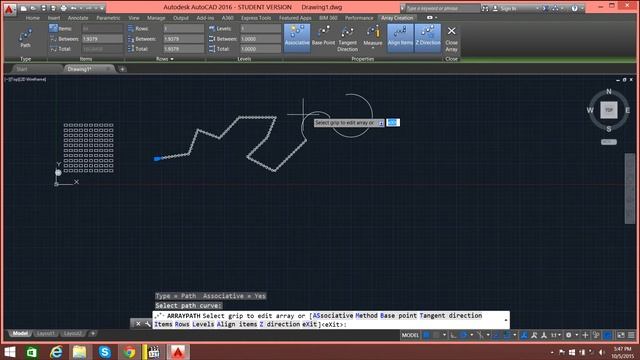Viewport: 640px width, 360px height.
Task: Open the Insert ribbon tab
Action: click(54, 18)
